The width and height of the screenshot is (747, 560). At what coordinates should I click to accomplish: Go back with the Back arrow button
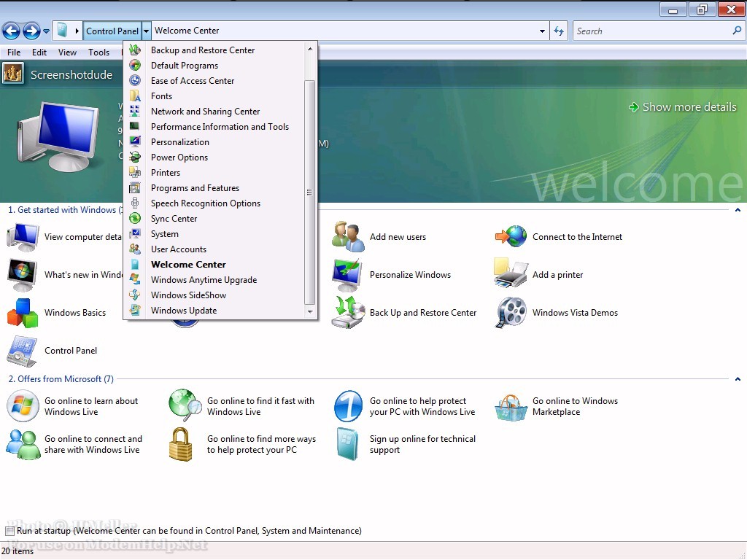[12, 31]
